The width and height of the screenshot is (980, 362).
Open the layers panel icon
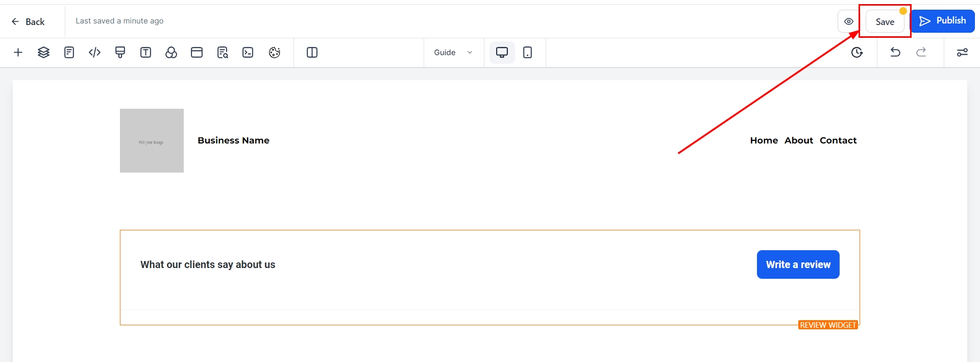pos(44,53)
